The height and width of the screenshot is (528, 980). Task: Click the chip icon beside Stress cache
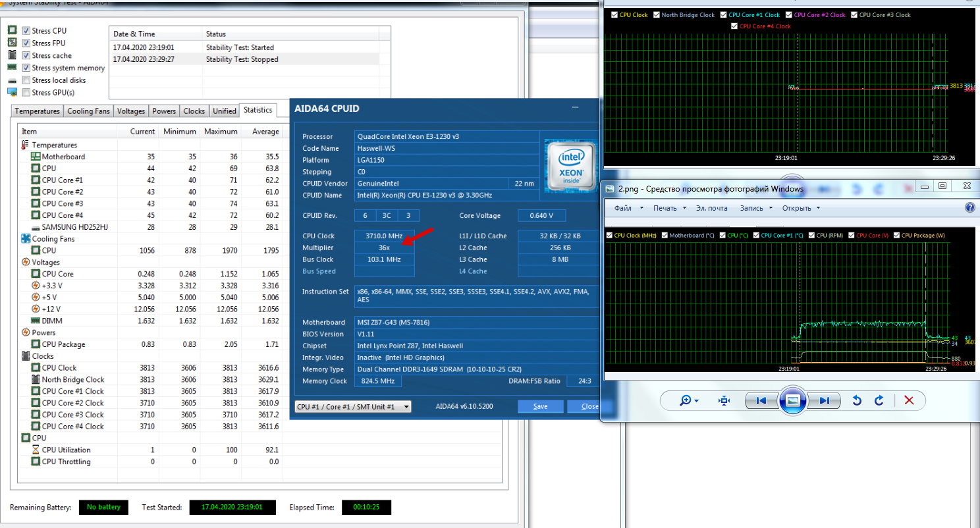(12, 55)
